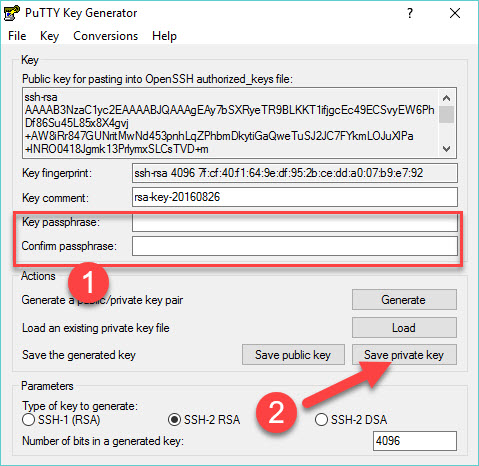
Task: Close the PuTTY Key Generator window
Action: coord(455,13)
